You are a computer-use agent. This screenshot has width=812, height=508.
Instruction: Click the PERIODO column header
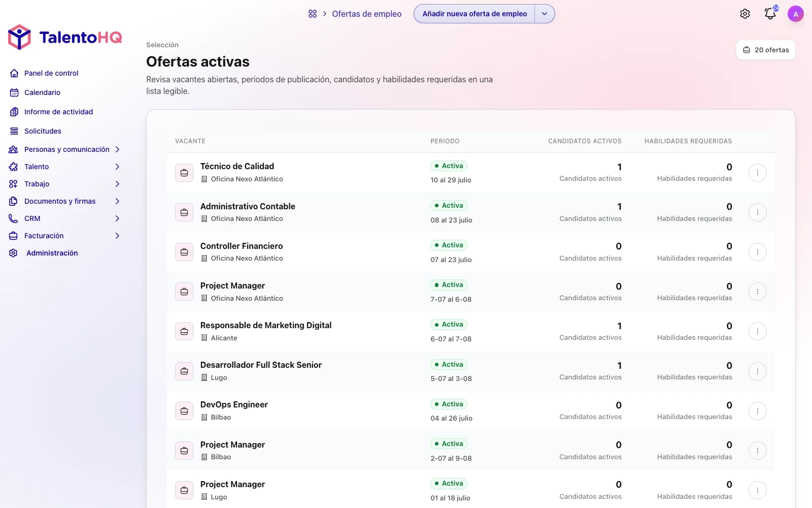(445, 141)
